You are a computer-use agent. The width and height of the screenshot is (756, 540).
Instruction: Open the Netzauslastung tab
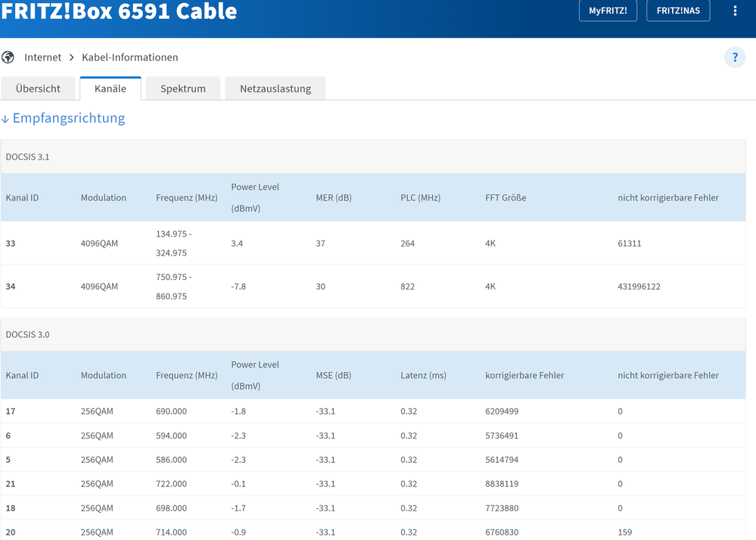pos(275,88)
